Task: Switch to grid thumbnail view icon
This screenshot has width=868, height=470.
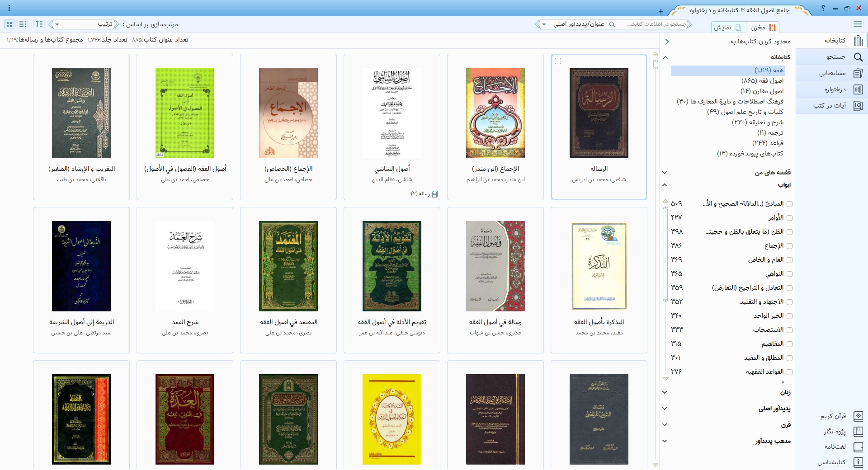Action: (9, 24)
